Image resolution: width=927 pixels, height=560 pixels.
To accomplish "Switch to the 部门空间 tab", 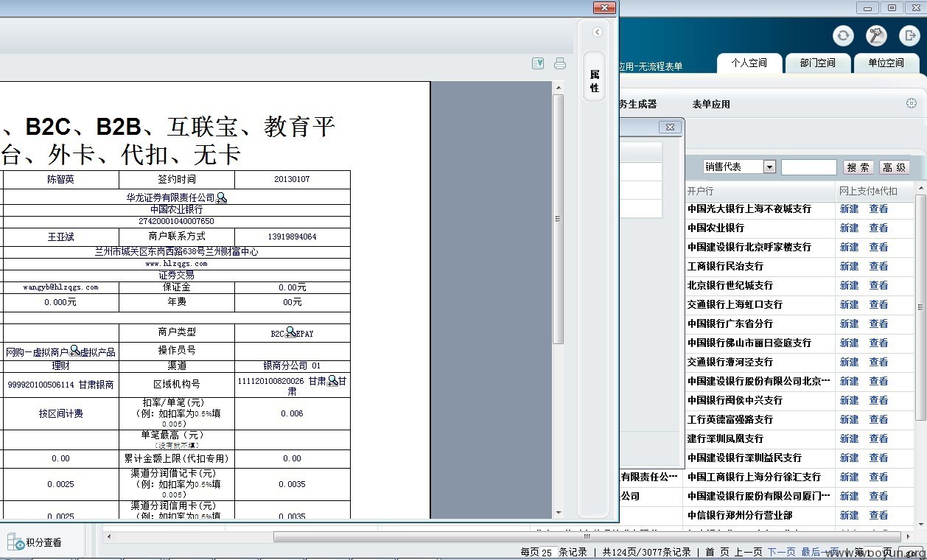I will pyautogui.click(x=818, y=63).
